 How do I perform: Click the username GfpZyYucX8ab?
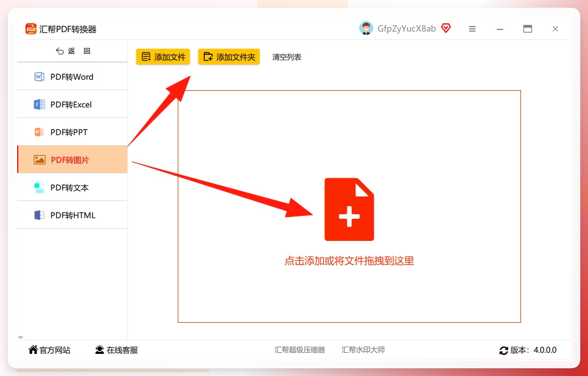click(406, 29)
